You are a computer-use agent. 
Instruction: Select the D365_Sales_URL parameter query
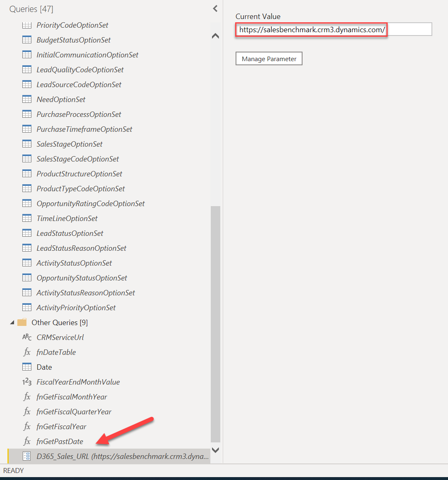pyautogui.click(x=109, y=456)
